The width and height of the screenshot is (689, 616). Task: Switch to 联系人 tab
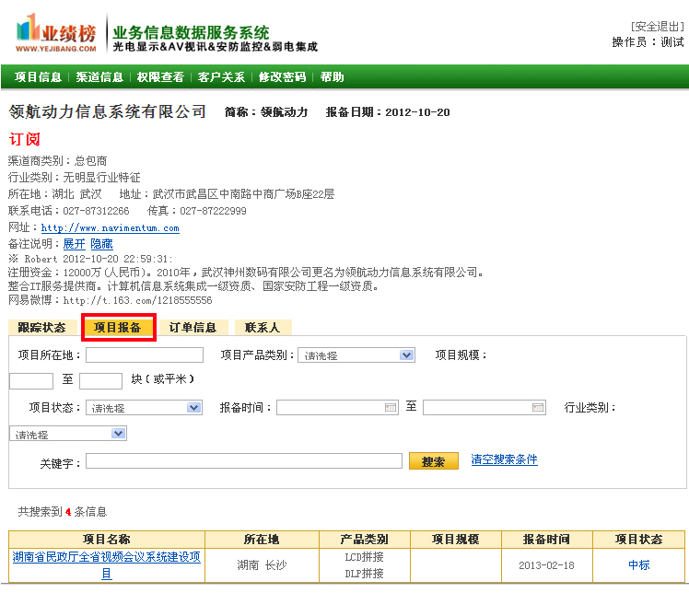263,327
